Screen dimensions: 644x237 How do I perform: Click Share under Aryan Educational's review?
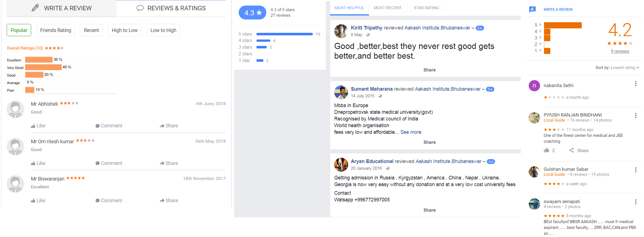[x=430, y=210]
